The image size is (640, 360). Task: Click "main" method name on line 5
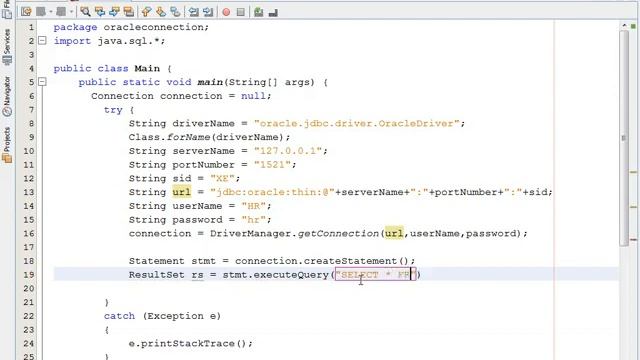(x=210, y=82)
